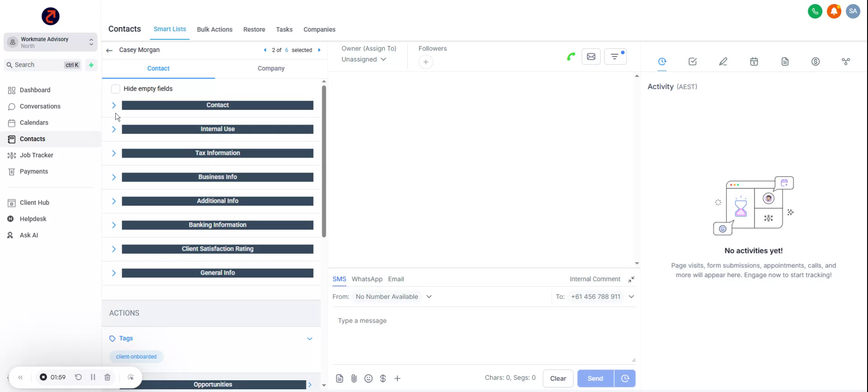Collapse the Tags section chevron
The width and height of the screenshot is (868, 392).
(310, 339)
